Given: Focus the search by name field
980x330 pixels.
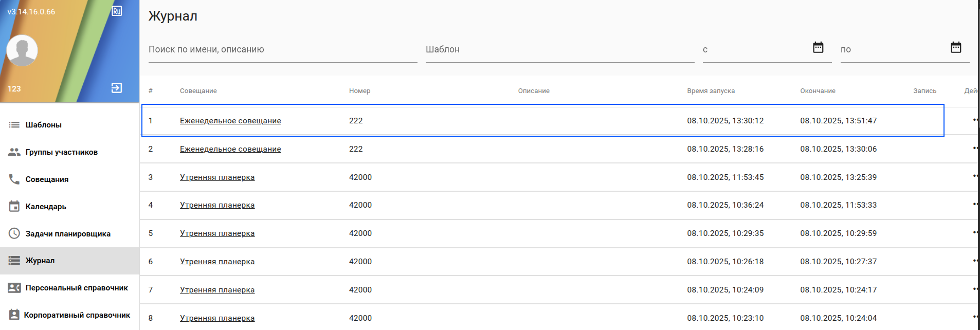Looking at the screenshot, I should tap(282, 50).
